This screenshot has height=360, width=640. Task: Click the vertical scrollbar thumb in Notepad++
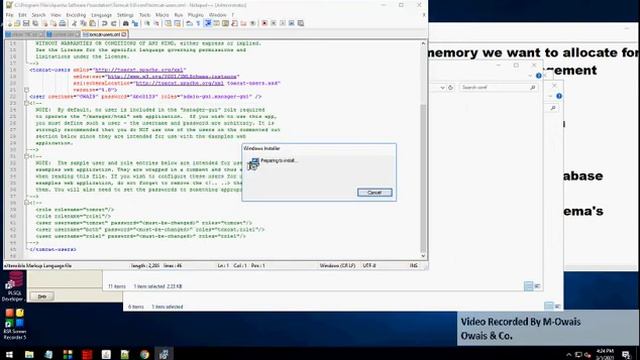click(423, 178)
